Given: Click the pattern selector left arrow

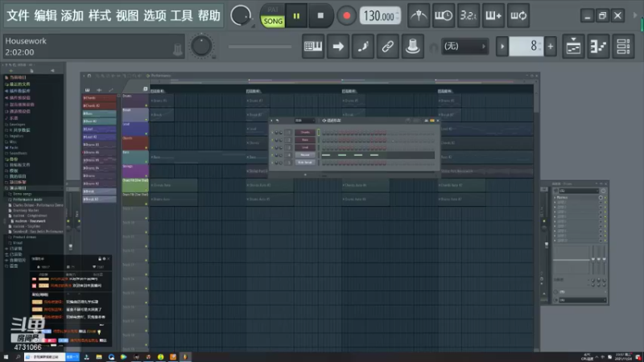Looking at the screenshot, I should click(502, 47).
